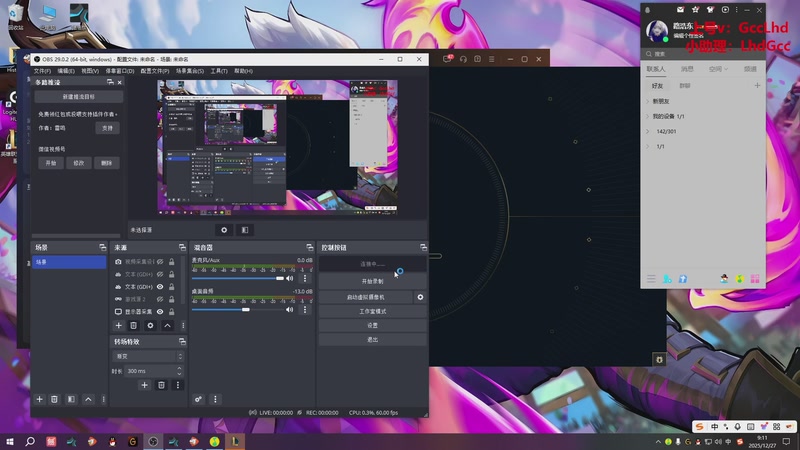This screenshot has width=800, height=450.
Task: Mute the 桌面音频 channel
Action: pyautogui.click(x=290, y=310)
